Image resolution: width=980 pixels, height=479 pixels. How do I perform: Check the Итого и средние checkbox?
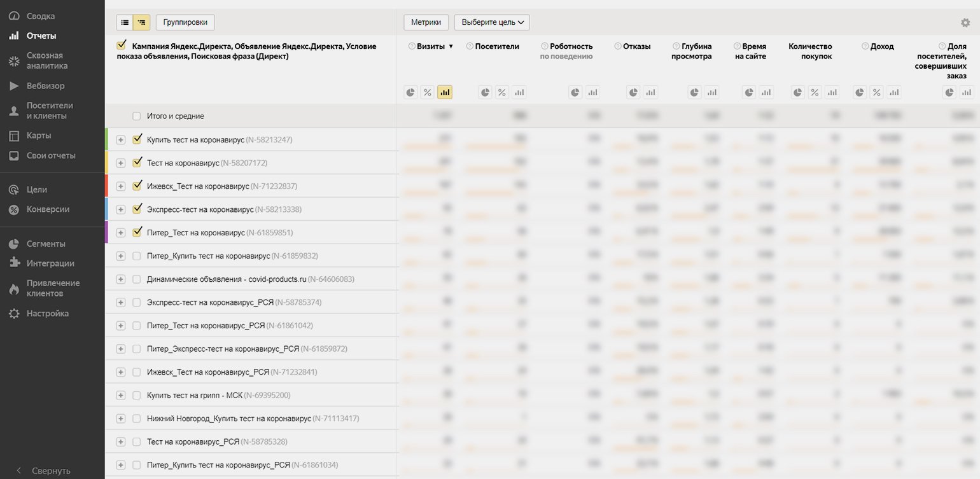tap(136, 116)
